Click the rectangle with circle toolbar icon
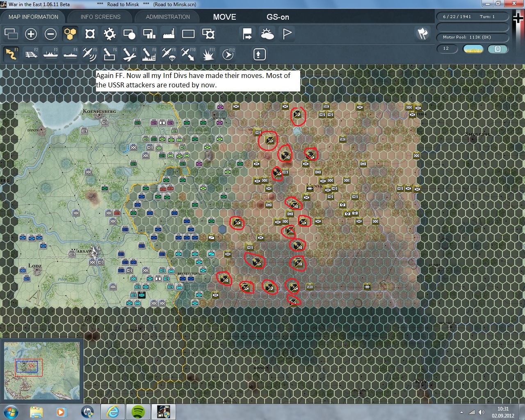This screenshot has width=525, height=420. tap(129, 34)
